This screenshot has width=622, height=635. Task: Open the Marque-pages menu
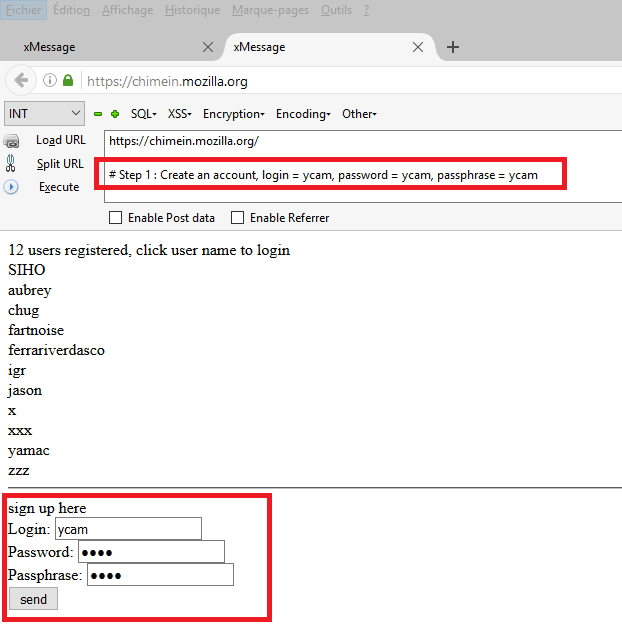270,10
